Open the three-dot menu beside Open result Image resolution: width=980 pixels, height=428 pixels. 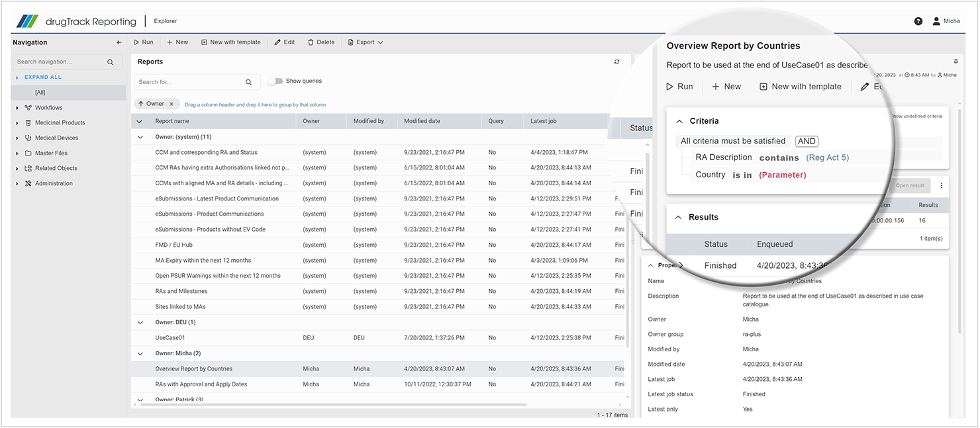click(942, 186)
